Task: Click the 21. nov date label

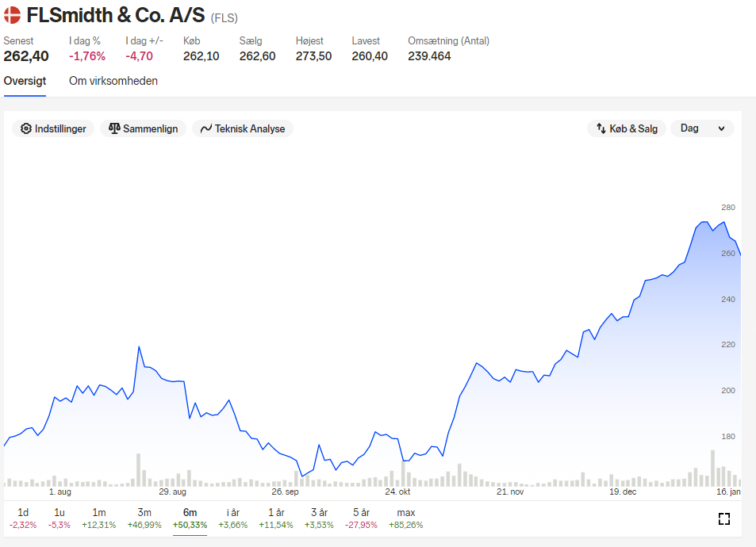Action: (510, 492)
